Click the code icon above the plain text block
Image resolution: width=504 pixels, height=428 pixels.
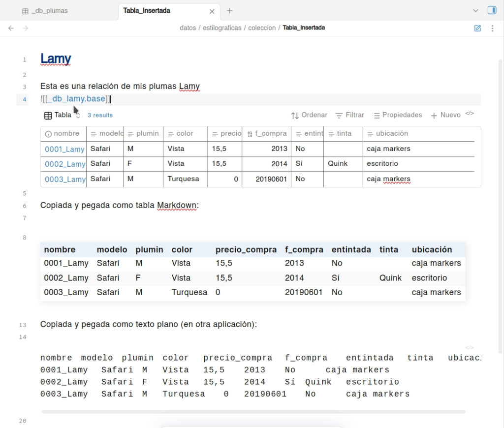(470, 347)
